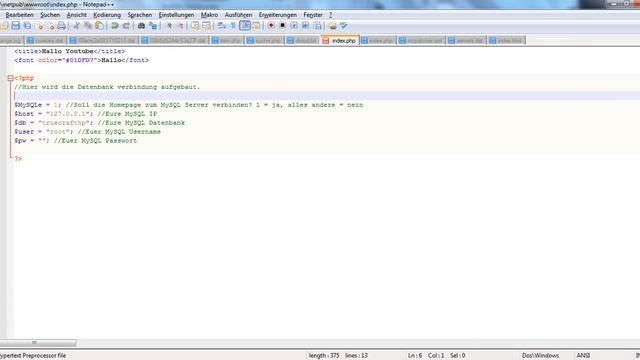
Task: Open the Kodierung menu
Action: tap(107, 15)
